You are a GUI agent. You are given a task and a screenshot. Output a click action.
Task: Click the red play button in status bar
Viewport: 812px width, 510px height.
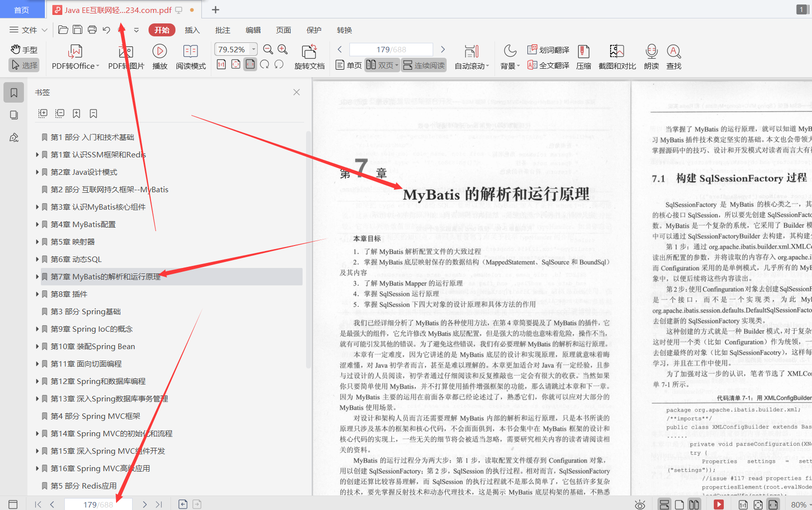(x=719, y=505)
